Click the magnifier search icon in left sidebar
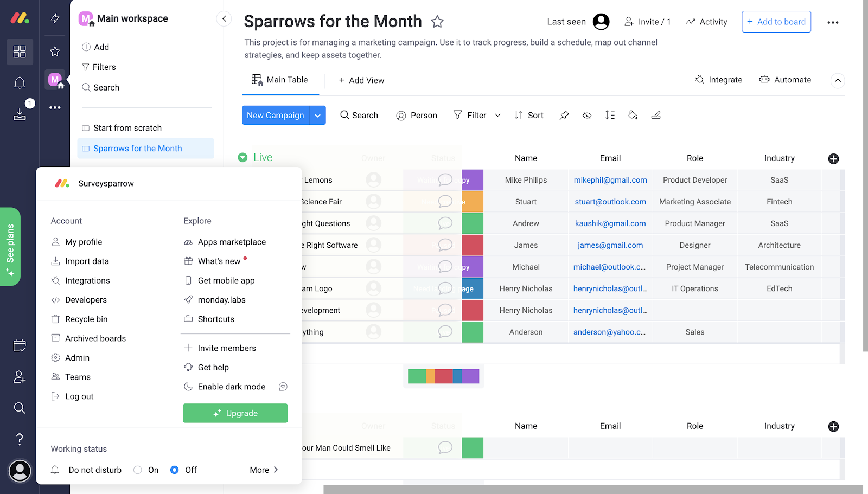 pos(20,408)
